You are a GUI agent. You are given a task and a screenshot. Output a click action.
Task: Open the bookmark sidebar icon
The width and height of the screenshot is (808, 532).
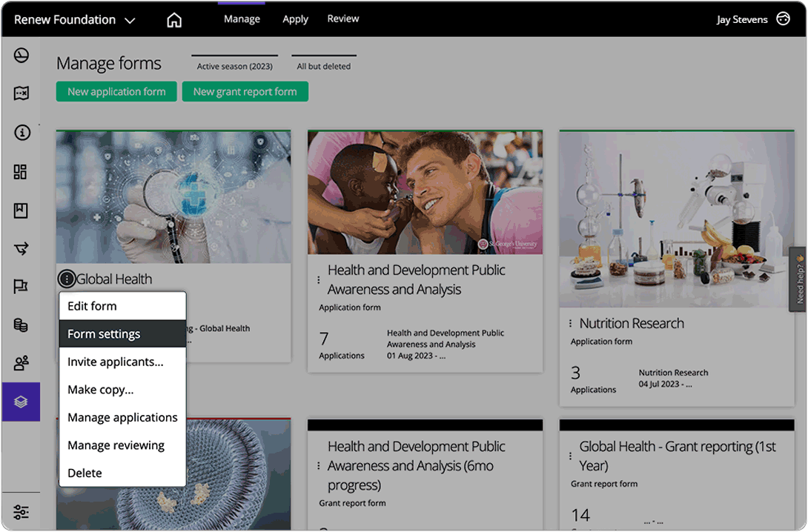[21, 210]
